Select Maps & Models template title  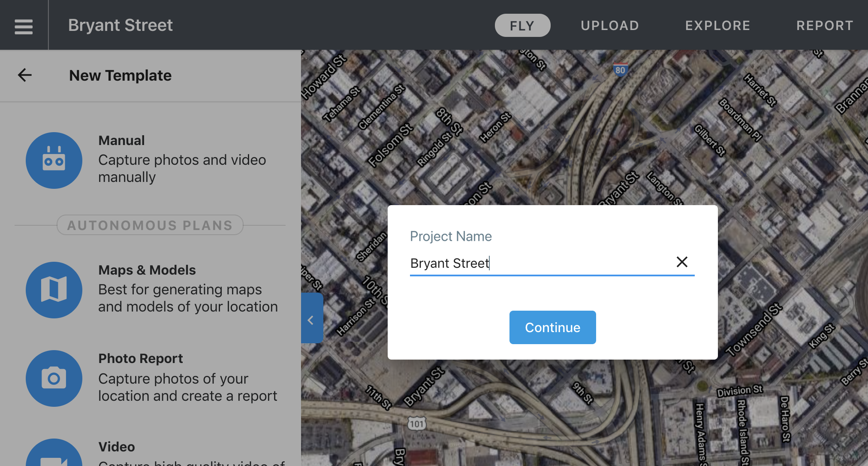tap(147, 270)
